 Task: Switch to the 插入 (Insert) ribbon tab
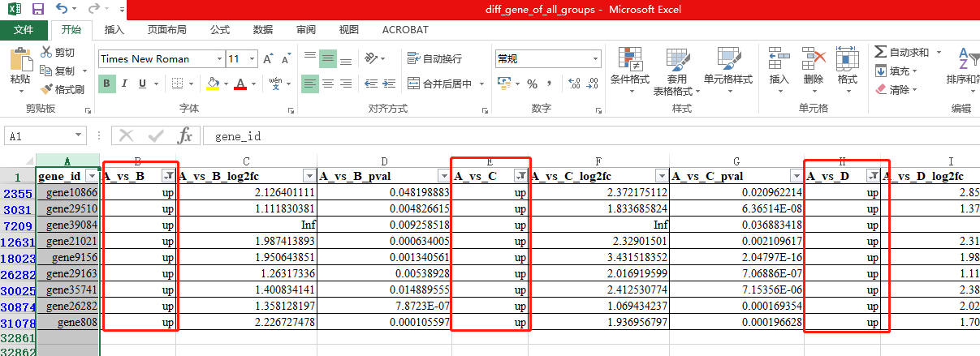[114, 30]
